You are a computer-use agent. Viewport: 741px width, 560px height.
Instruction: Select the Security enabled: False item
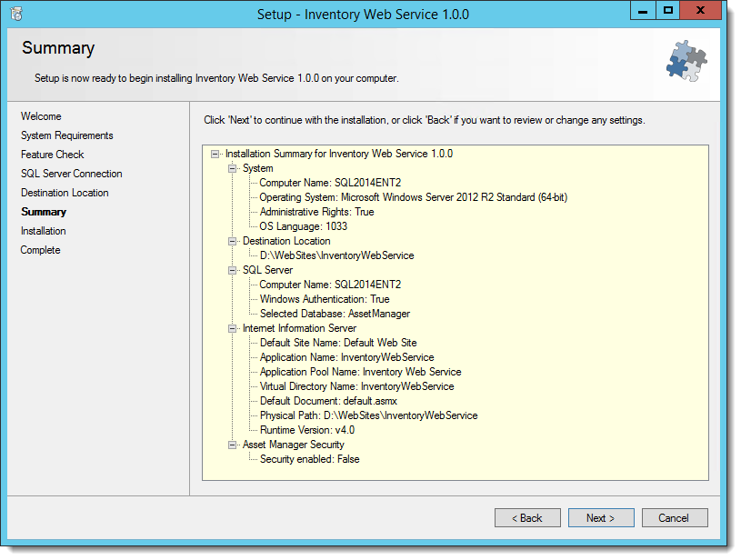click(309, 459)
